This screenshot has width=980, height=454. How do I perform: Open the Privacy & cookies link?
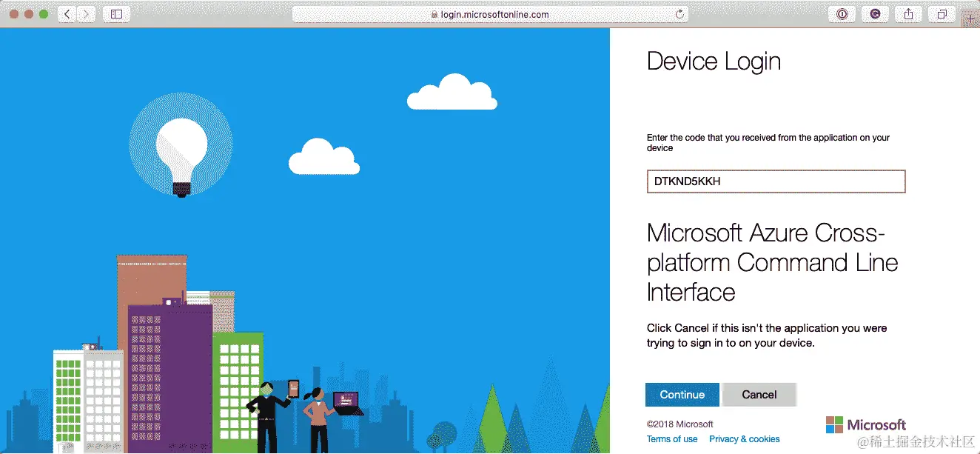pyautogui.click(x=744, y=439)
